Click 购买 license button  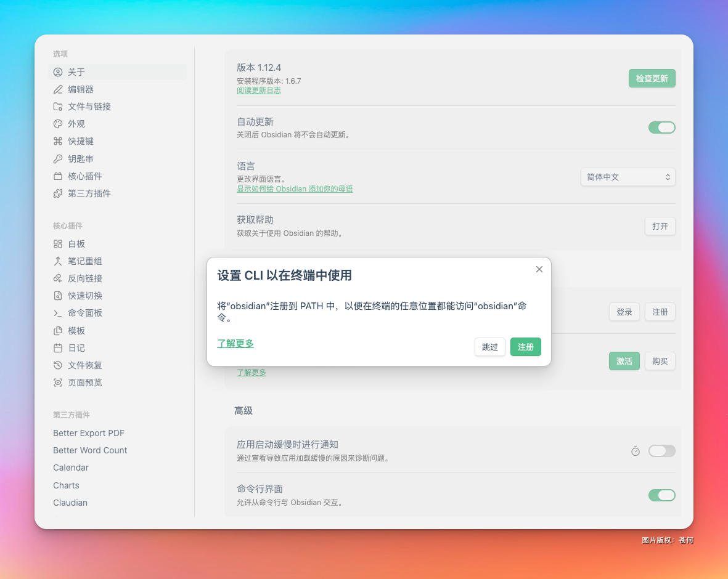point(660,361)
